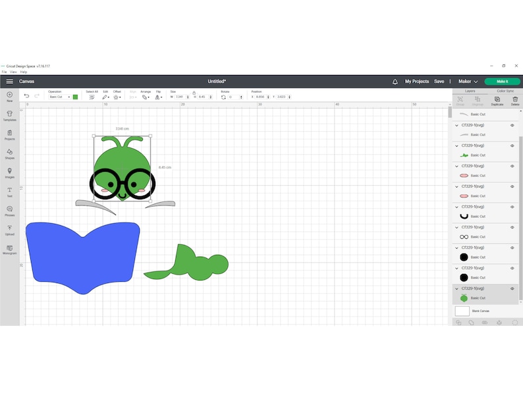Click the Slice icon at panel bottom

[458, 323]
